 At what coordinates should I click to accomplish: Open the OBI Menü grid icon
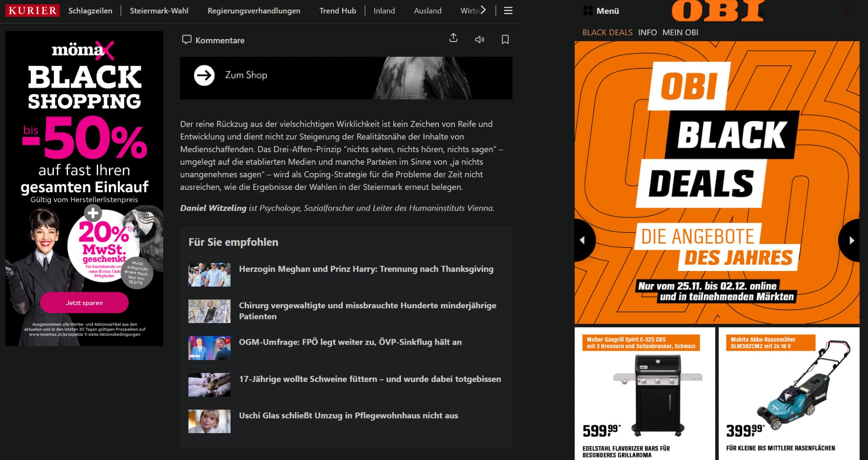tap(588, 11)
